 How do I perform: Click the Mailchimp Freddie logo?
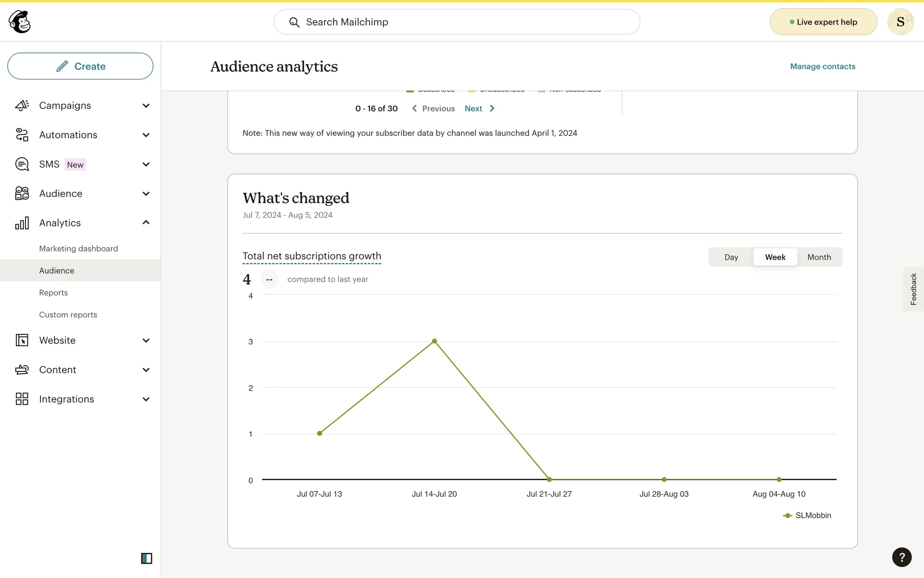[20, 22]
